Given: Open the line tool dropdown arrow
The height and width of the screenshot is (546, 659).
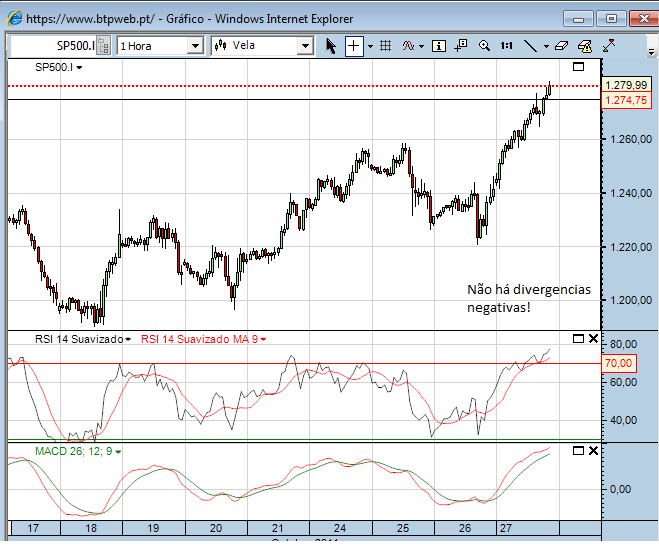Looking at the screenshot, I should tap(546, 46).
